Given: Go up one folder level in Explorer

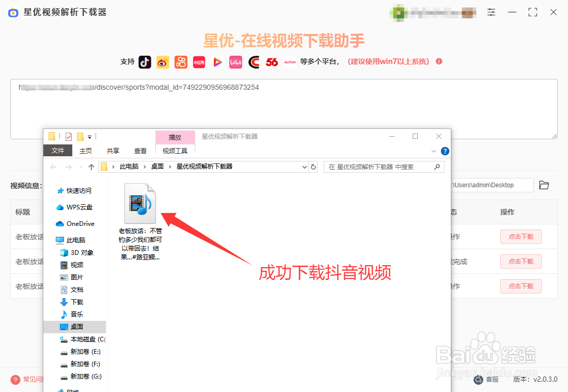Looking at the screenshot, I should click(x=91, y=167).
